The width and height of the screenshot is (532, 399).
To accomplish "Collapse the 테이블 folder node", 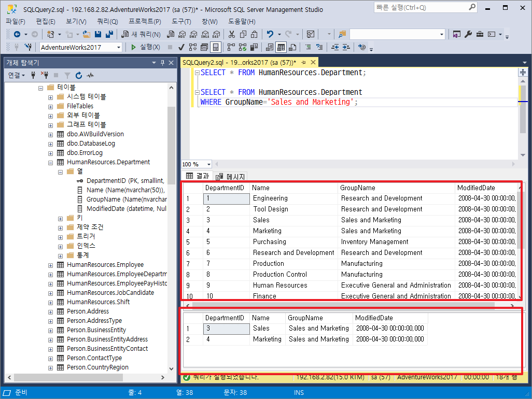I will [x=41, y=88].
